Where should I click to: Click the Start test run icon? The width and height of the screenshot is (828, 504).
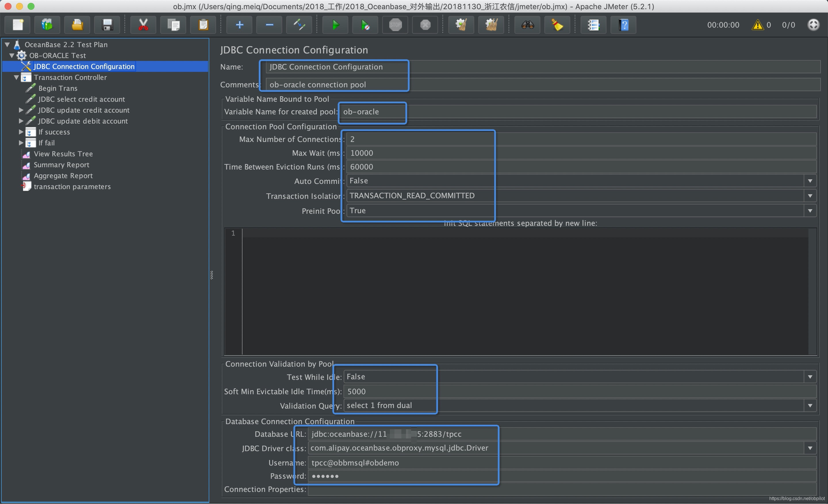click(334, 25)
